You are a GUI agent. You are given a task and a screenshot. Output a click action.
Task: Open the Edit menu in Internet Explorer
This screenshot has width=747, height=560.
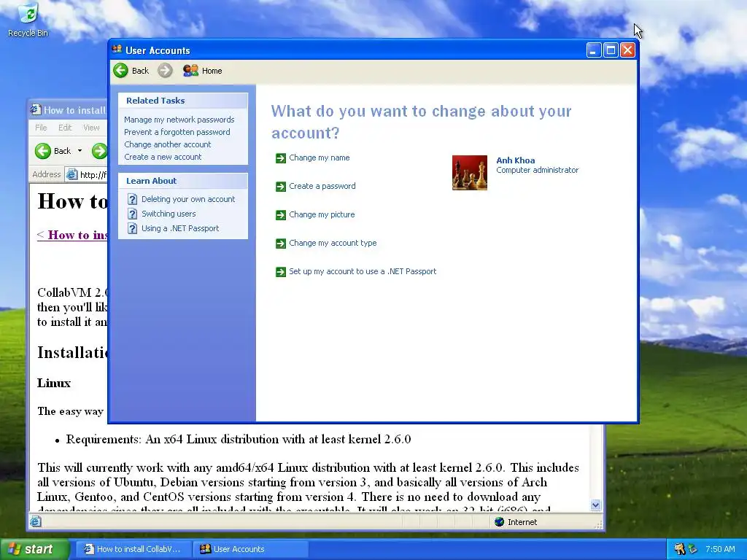click(65, 128)
